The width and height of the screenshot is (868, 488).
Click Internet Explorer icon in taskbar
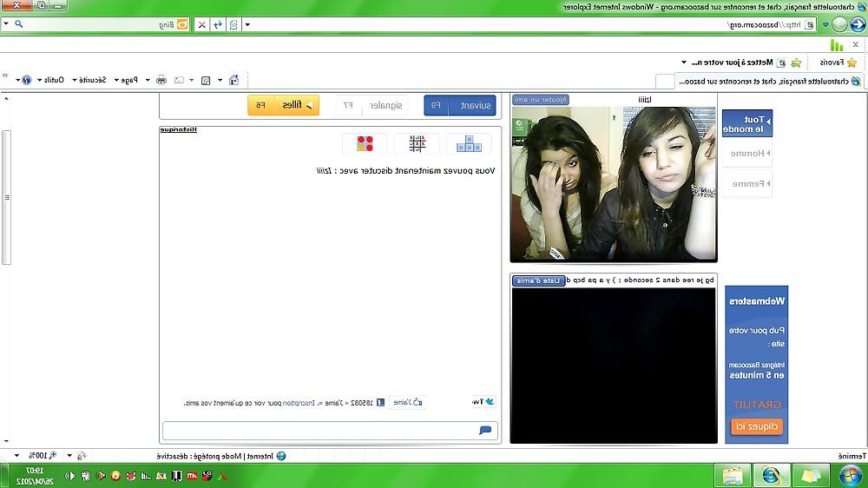pos(771,476)
